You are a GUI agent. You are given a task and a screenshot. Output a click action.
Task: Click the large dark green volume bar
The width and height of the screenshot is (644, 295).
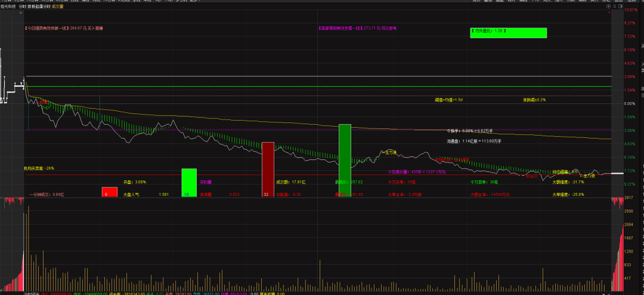click(x=345, y=160)
